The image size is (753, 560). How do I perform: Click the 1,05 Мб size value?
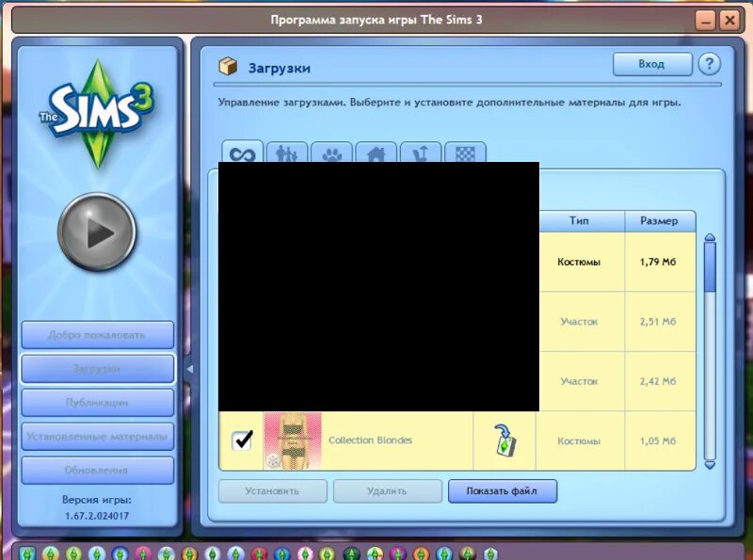pos(658,440)
